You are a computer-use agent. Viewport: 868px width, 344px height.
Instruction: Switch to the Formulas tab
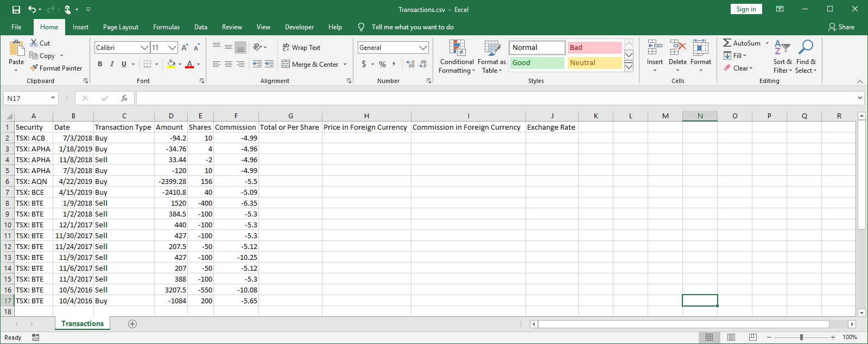(166, 27)
